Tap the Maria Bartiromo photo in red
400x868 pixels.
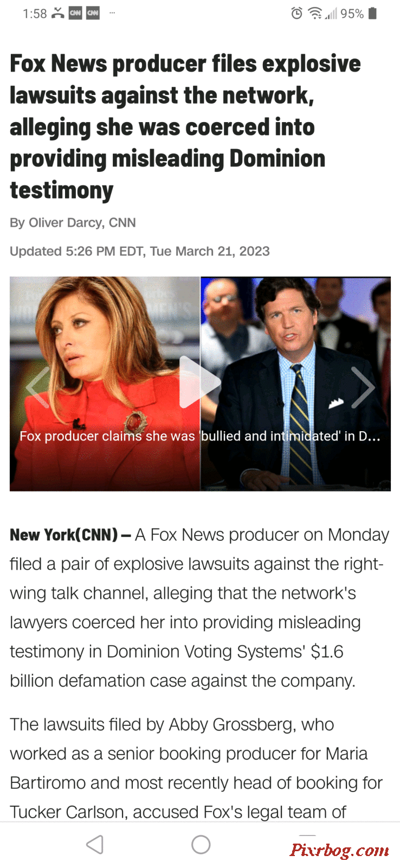105,384
